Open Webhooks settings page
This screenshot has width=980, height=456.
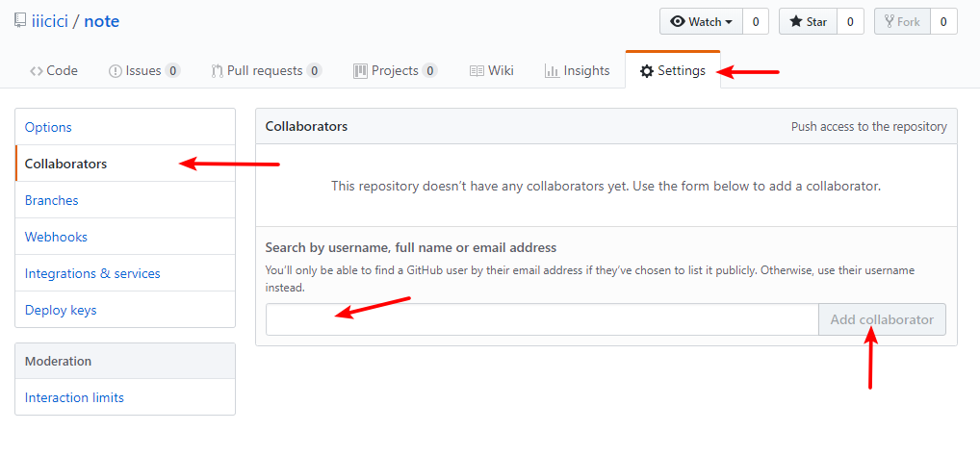56,237
